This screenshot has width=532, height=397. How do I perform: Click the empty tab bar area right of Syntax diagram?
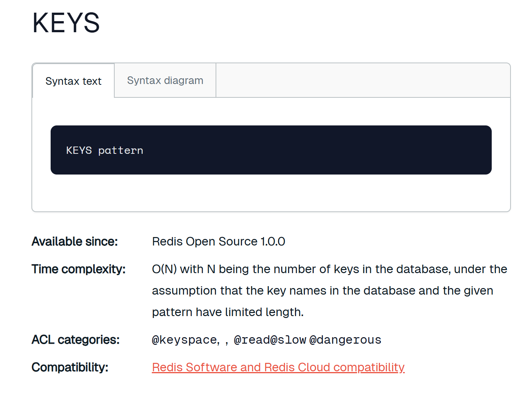(362, 81)
